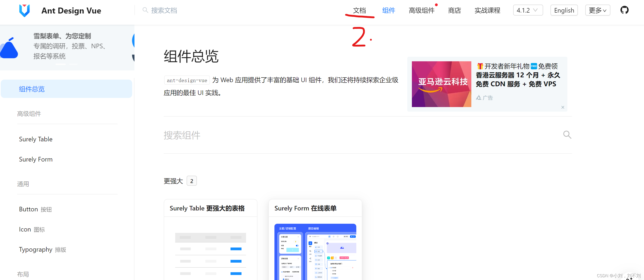Close the Amazon cloud advertisement
The height and width of the screenshot is (280, 644).
pyautogui.click(x=563, y=107)
